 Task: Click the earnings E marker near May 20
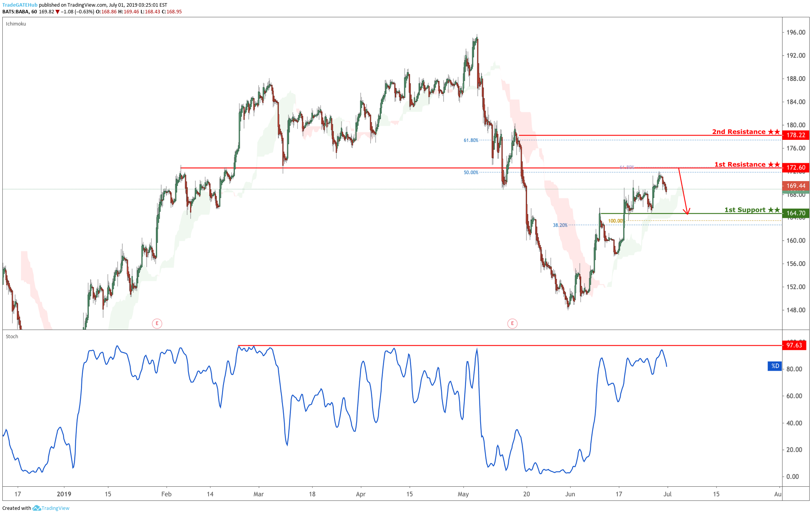tap(512, 324)
